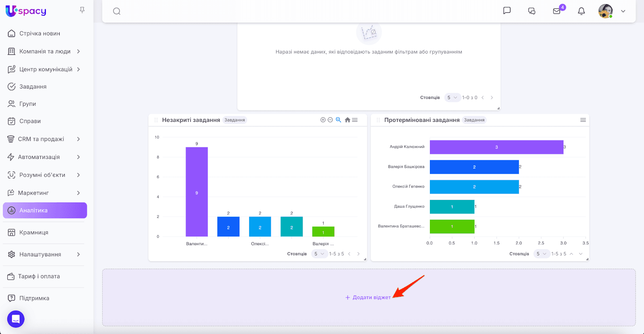Expand the user account menu chevron
Screen dimensions: 644x334
coord(623,11)
